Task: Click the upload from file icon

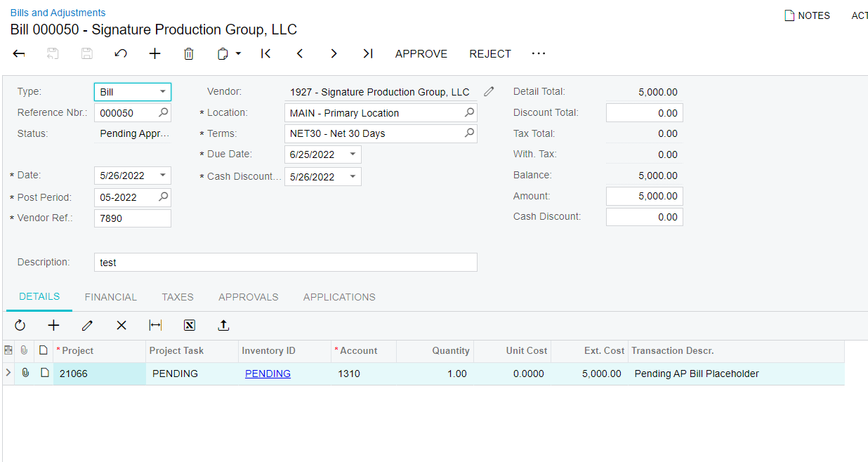Action: [223, 325]
